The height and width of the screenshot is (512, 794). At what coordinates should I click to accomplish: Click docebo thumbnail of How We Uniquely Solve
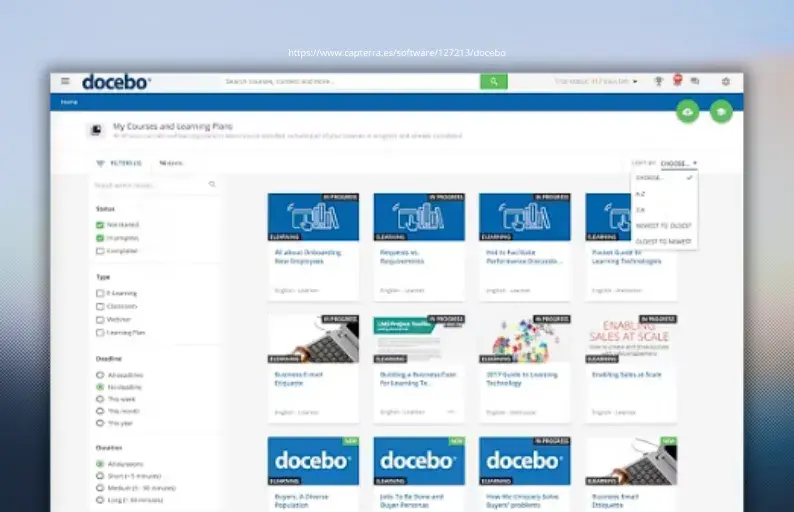[525, 461]
